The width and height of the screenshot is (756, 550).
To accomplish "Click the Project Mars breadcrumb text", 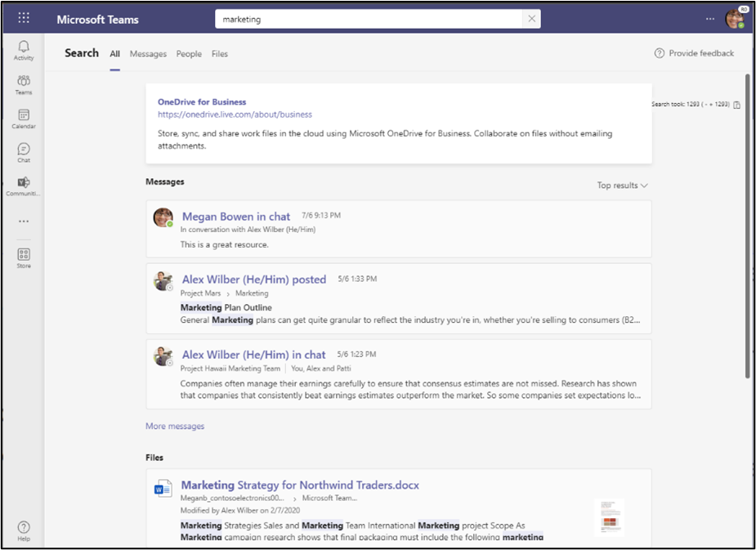I will pos(200,293).
